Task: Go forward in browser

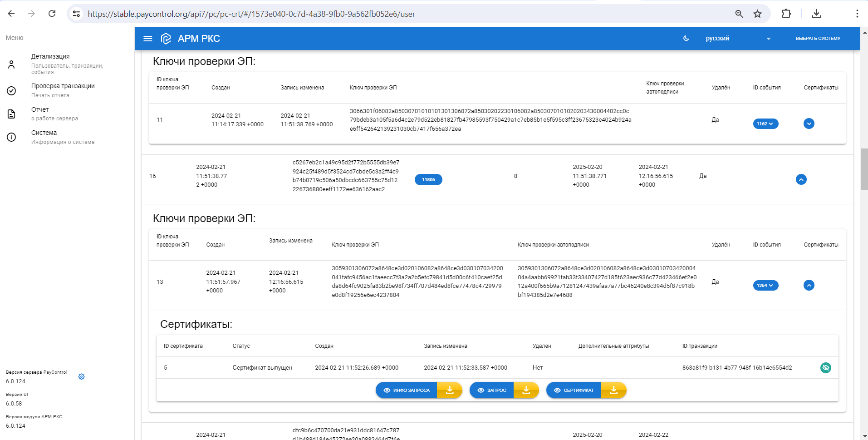Action: (x=31, y=14)
